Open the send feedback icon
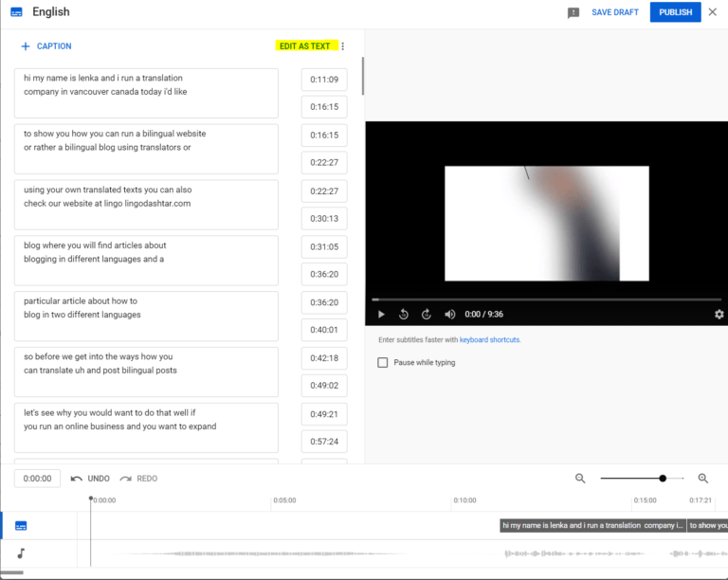728x580 pixels. click(x=573, y=12)
